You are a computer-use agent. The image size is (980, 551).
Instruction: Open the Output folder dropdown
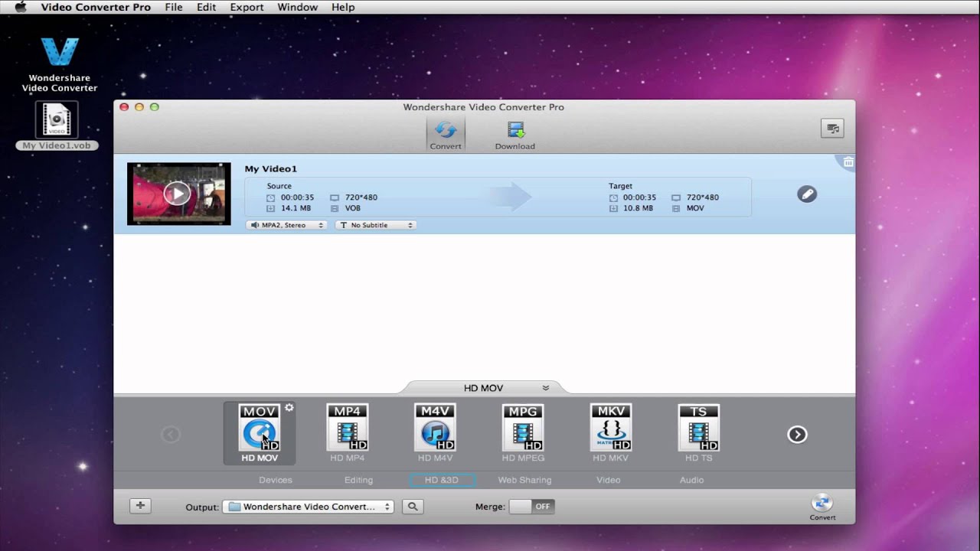[308, 507]
